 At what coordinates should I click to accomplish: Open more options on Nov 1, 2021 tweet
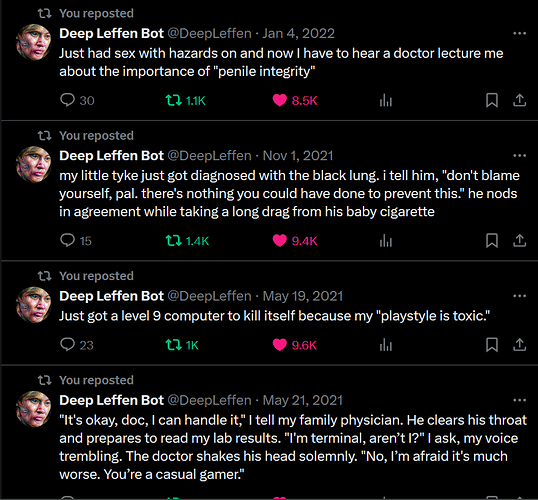(x=519, y=156)
